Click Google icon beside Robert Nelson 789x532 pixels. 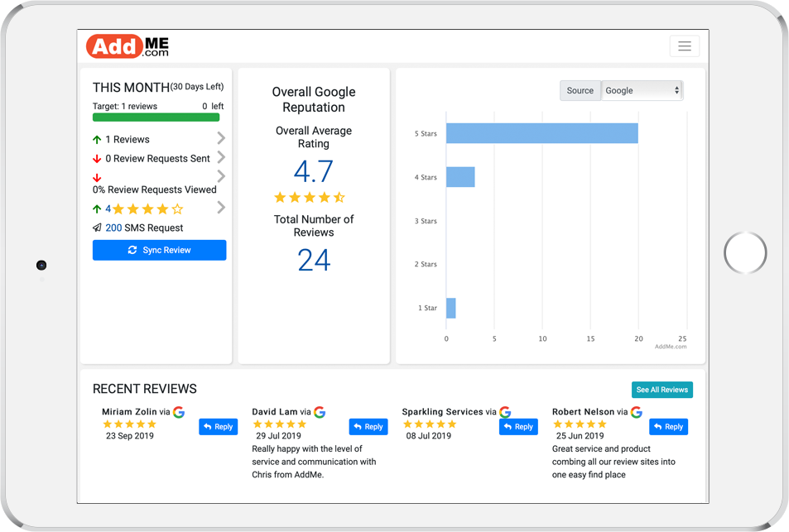(x=636, y=412)
